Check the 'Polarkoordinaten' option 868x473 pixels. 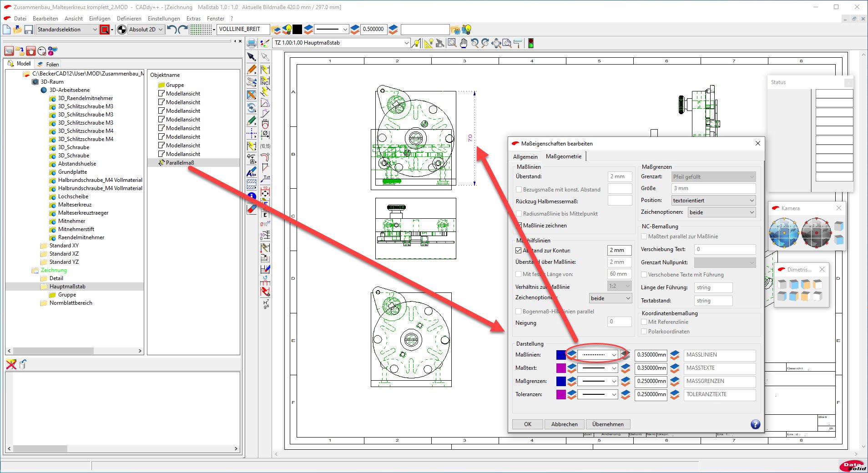point(644,332)
